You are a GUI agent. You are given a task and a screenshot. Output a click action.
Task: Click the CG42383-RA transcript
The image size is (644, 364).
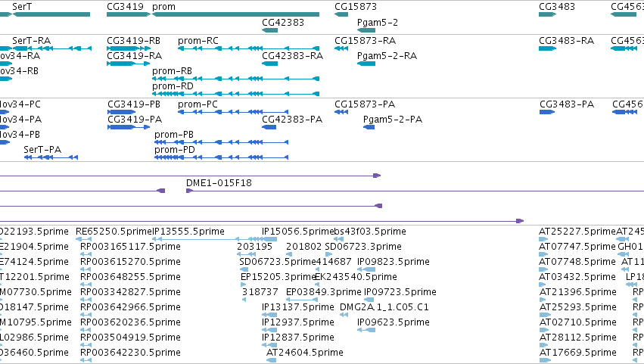[270, 64]
